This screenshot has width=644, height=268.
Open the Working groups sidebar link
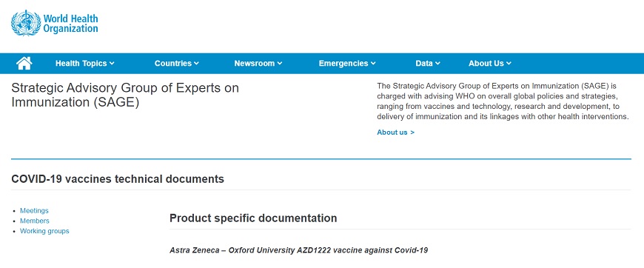(44, 231)
